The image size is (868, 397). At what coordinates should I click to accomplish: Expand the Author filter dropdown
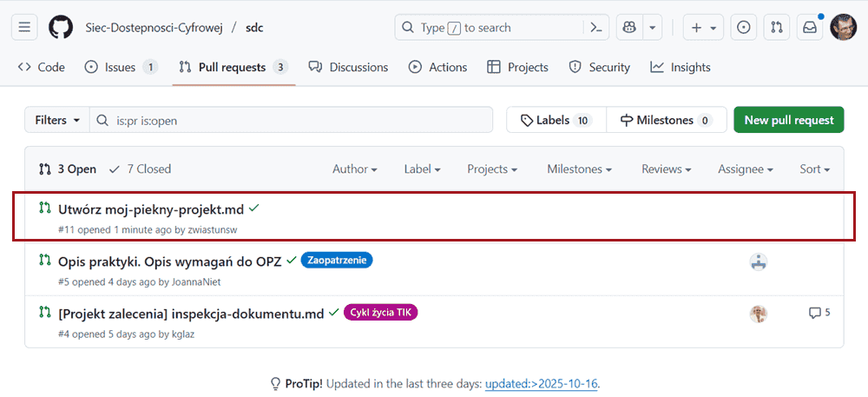click(354, 169)
